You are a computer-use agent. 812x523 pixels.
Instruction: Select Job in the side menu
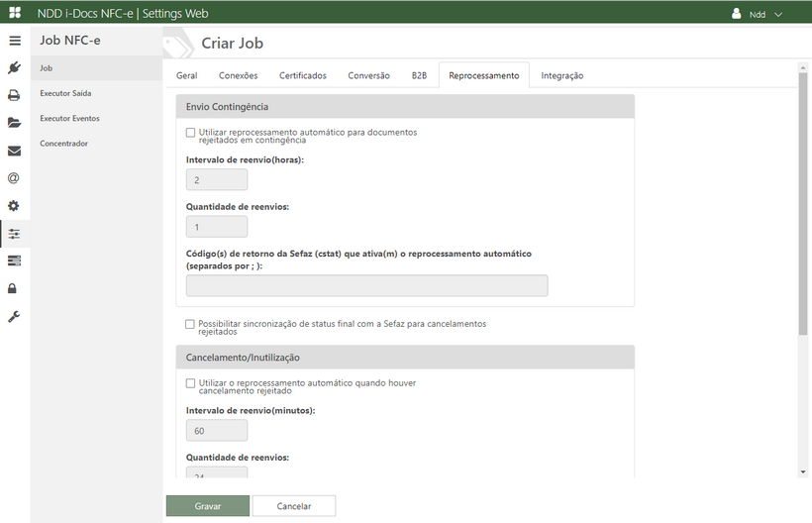coord(96,67)
